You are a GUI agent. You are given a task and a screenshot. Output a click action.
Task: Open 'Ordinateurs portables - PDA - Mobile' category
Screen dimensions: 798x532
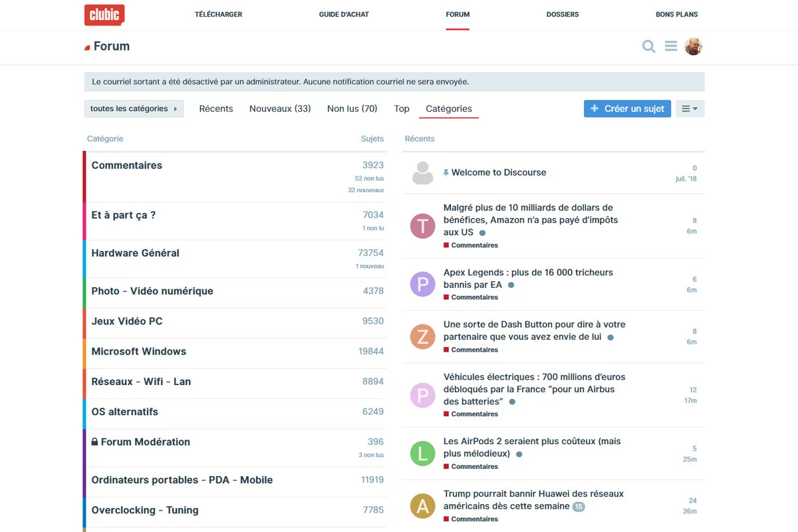point(182,480)
